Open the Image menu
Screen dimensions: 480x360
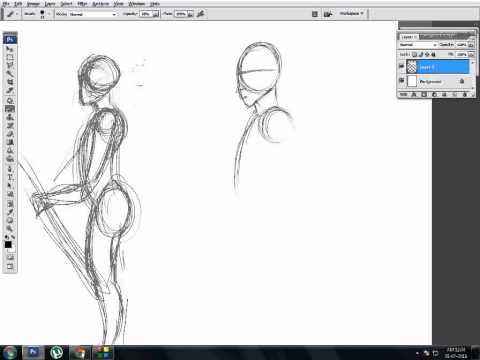coord(33,4)
